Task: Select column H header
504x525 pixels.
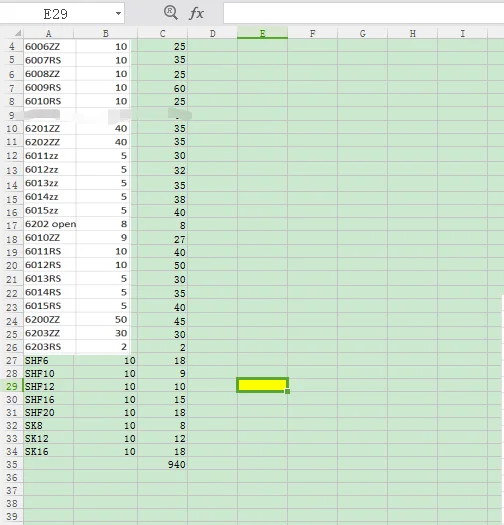Action: click(413, 33)
